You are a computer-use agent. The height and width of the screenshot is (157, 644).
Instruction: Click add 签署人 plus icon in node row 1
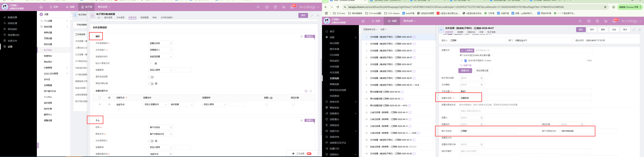pyautogui.click(x=266, y=105)
